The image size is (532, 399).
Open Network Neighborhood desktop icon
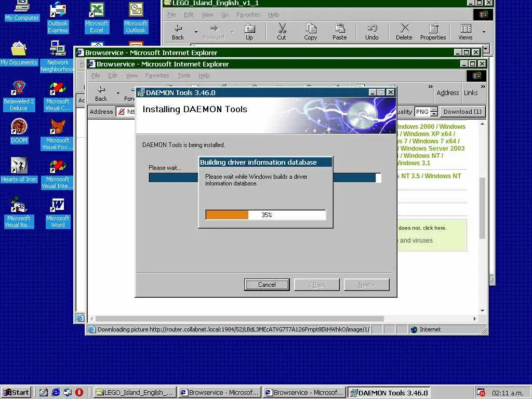[x=57, y=56]
